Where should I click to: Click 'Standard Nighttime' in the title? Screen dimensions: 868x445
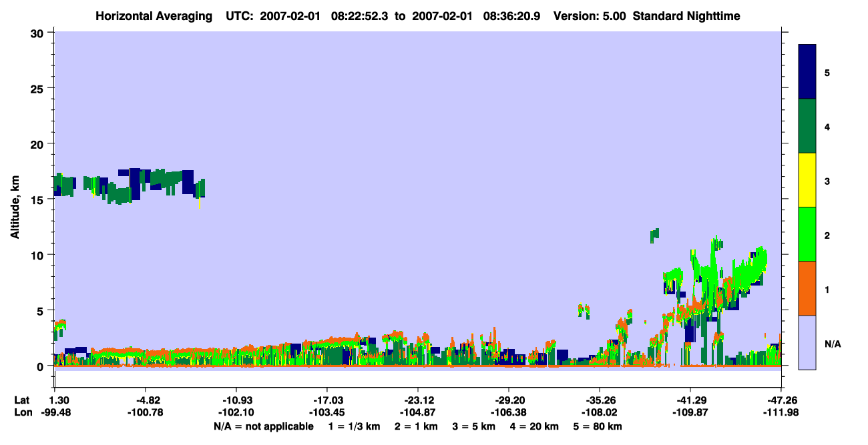point(686,16)
